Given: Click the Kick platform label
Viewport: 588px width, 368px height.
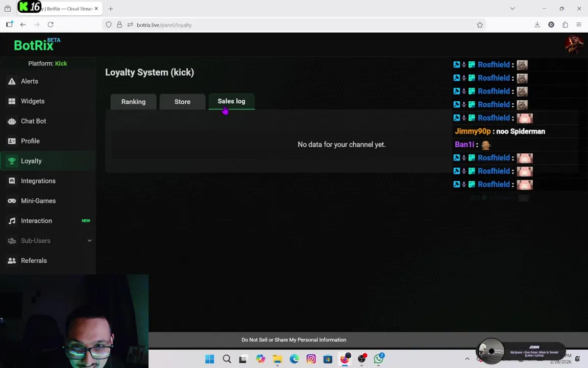Looking at the screenshot, I should [x=61, y=63].
